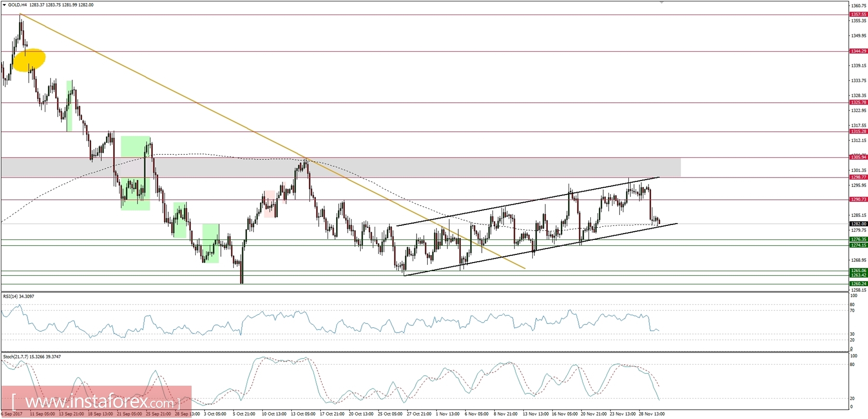
Task: Click the 1360.75 price scale value
Action: 859,6
